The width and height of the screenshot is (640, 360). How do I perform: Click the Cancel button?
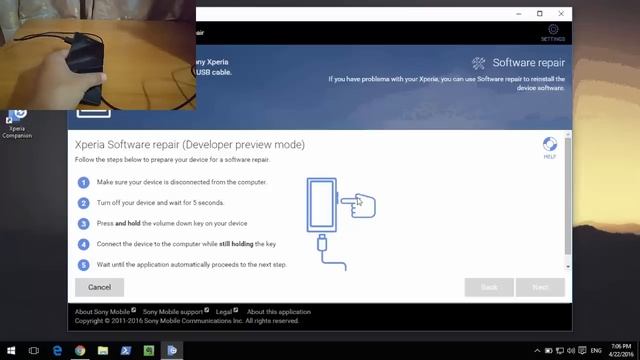click(99, 287)
